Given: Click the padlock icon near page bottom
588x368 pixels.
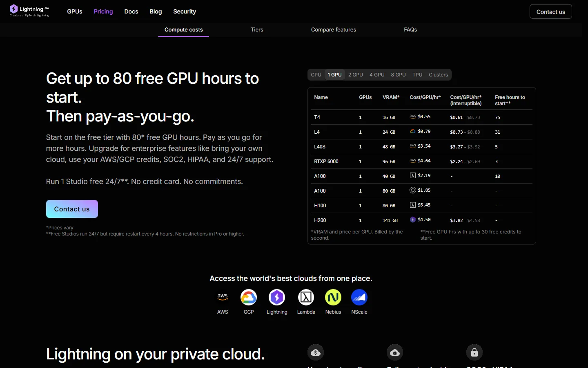Looking at the screenshot, I should 474,352.
